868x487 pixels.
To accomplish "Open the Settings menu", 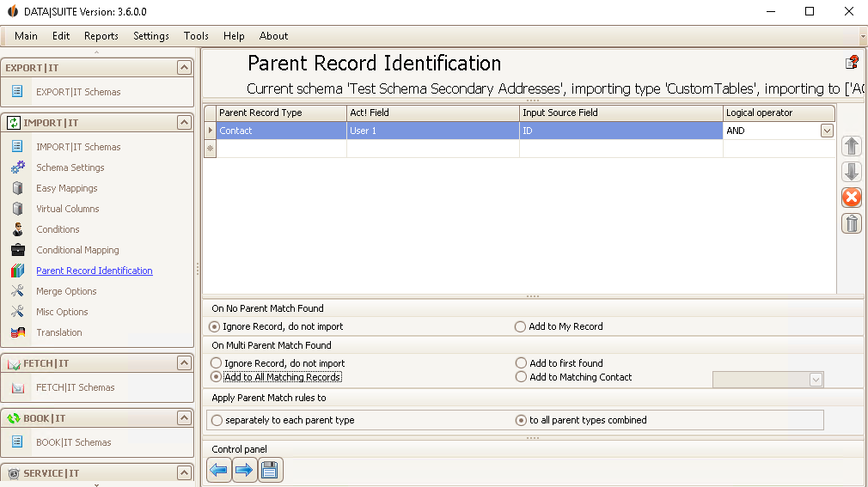I will click(151, 36).
